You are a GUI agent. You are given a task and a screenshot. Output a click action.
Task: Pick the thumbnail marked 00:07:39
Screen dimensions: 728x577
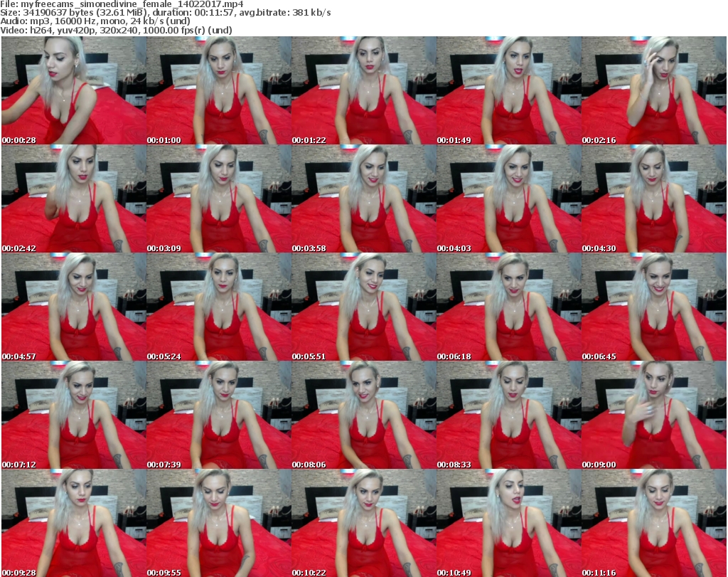point(219,415)
